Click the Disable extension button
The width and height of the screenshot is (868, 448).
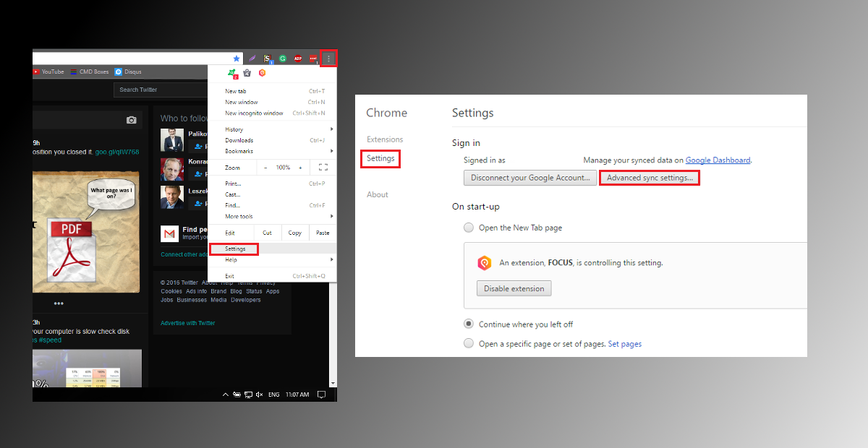(514, 288)
